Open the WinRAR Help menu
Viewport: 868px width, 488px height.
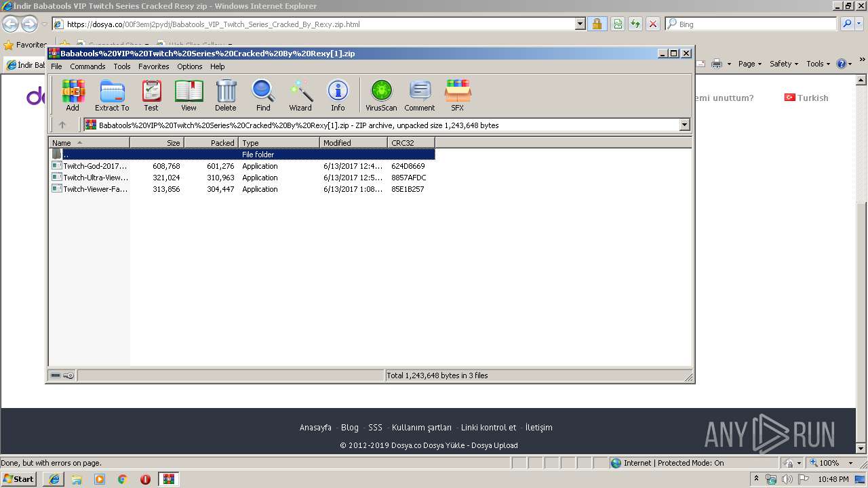coord(218,66)
